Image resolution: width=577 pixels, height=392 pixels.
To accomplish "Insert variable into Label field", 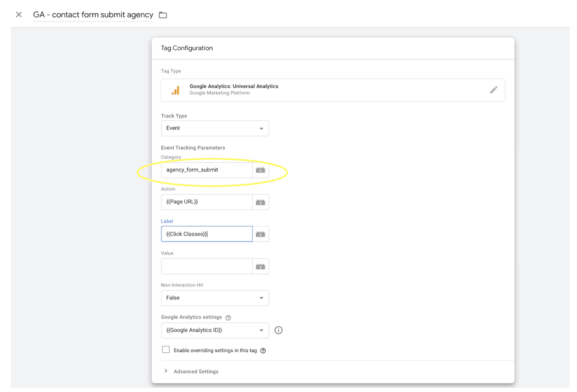I will pyautogui.click(x=260, y=234).
